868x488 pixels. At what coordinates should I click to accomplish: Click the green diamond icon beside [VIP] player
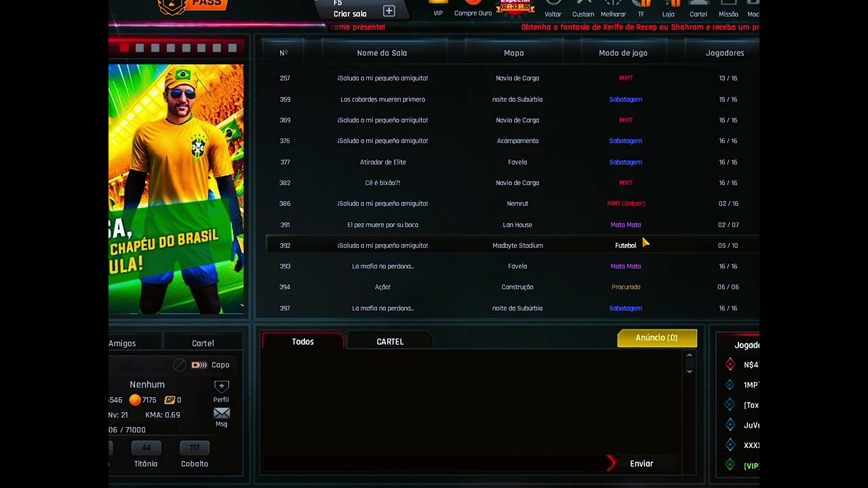click(x=730, y=466)
